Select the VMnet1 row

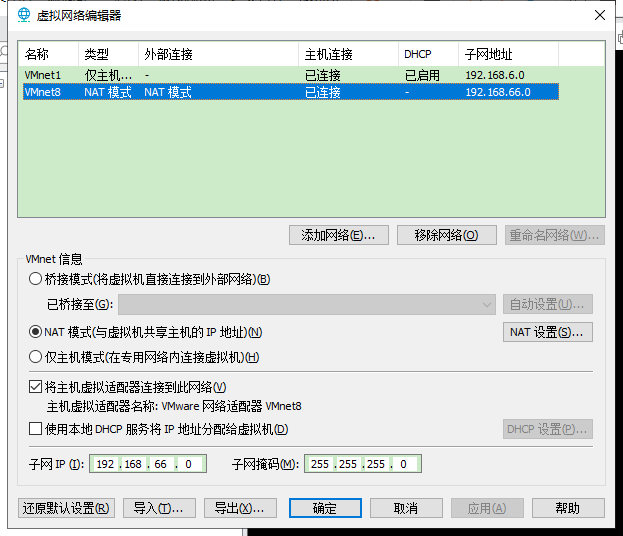pos(291,75)
